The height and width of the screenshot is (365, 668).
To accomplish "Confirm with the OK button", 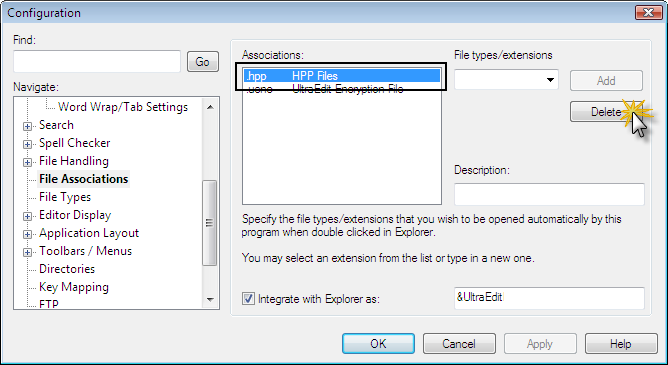I will point(378,344).
